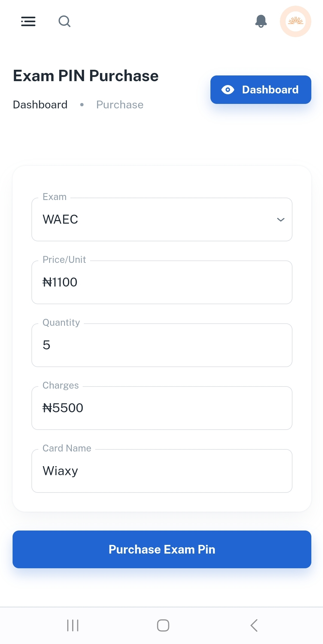Select the Price/Unit field showing ₦1100

click(162, 282)
